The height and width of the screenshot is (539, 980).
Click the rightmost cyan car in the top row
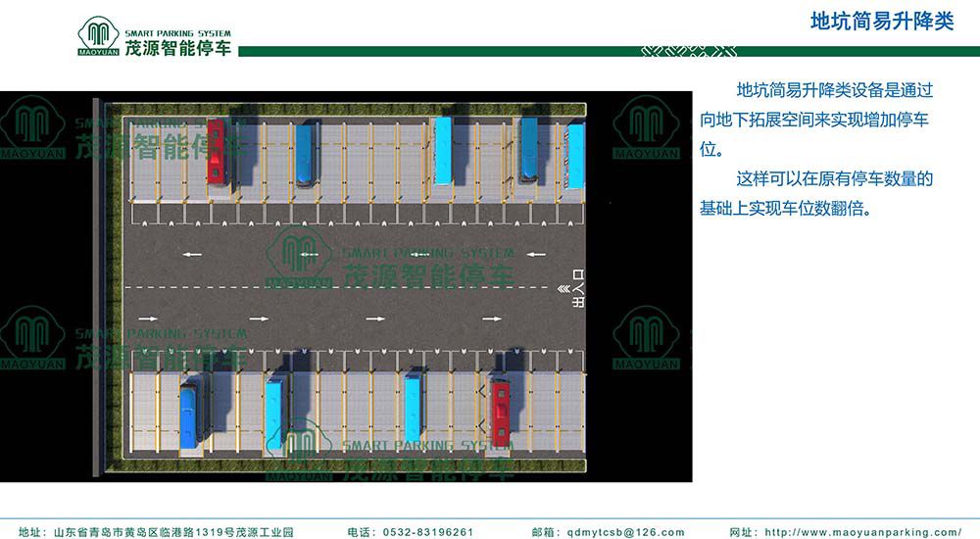coord(575,156)
